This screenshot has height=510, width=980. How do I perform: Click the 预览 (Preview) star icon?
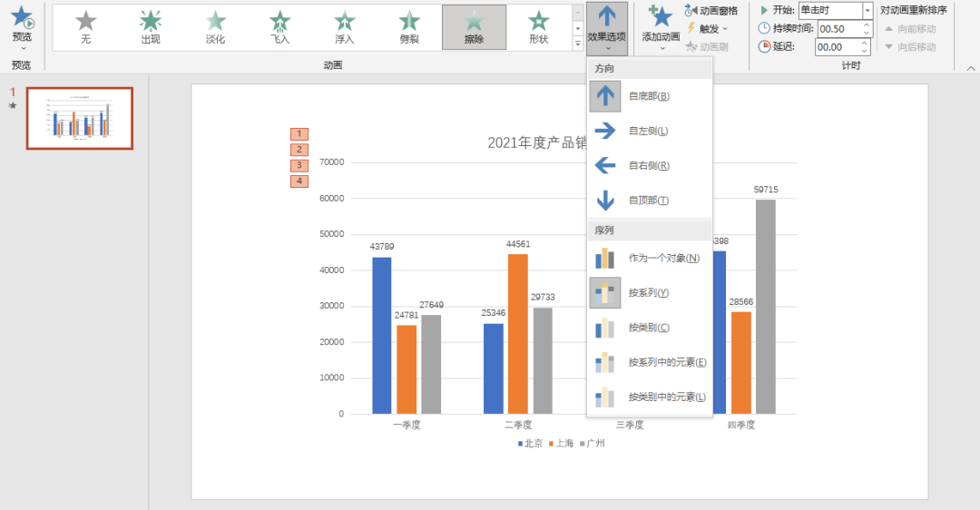tap(21, 18)
